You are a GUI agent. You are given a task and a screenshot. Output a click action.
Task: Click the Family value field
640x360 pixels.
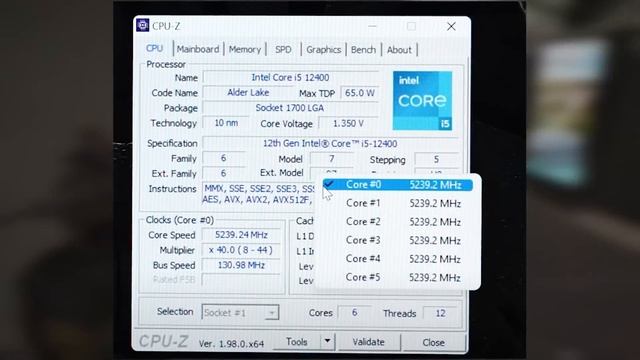224,158
